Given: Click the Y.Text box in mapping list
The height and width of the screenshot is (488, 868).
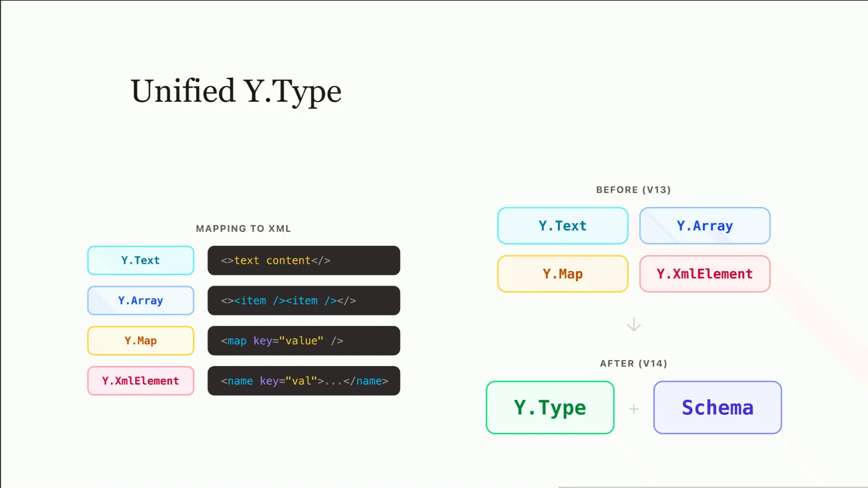Looking at the screenshot, I should [141, 260].
